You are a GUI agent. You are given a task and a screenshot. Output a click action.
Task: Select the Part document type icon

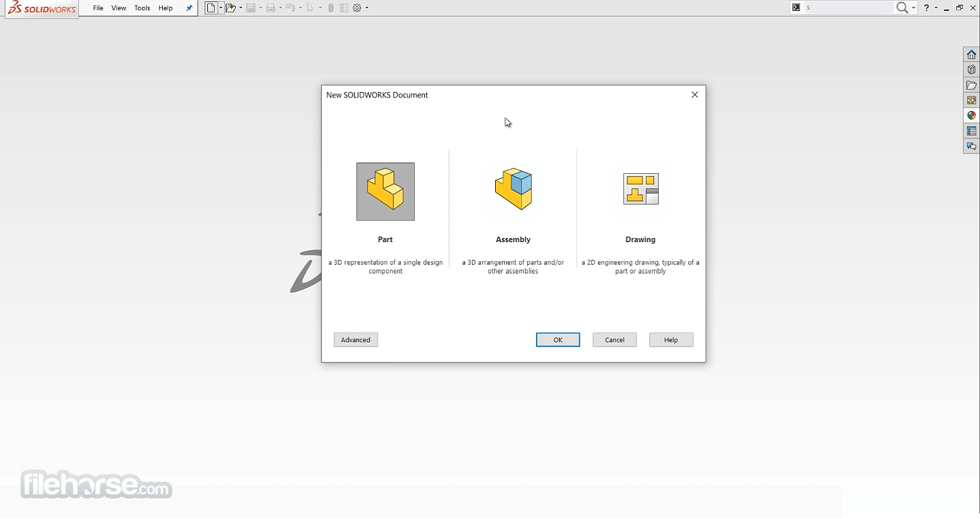(x=385, y=192)
